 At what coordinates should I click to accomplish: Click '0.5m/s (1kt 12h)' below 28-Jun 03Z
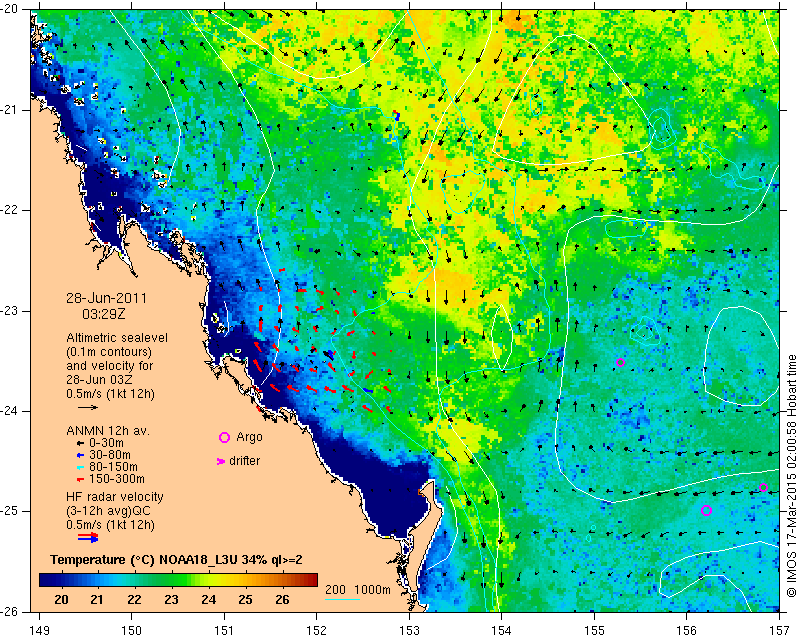coord(110,394)
